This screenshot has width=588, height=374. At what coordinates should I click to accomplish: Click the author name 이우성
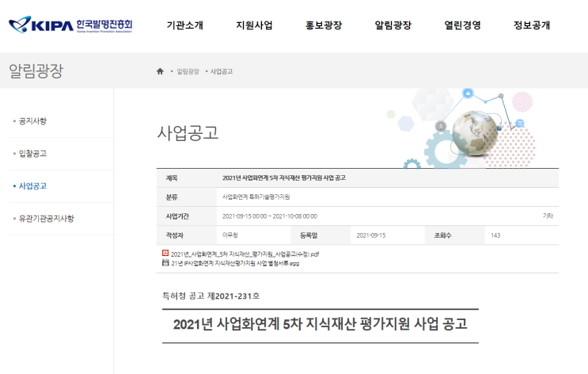click(230, 235)
